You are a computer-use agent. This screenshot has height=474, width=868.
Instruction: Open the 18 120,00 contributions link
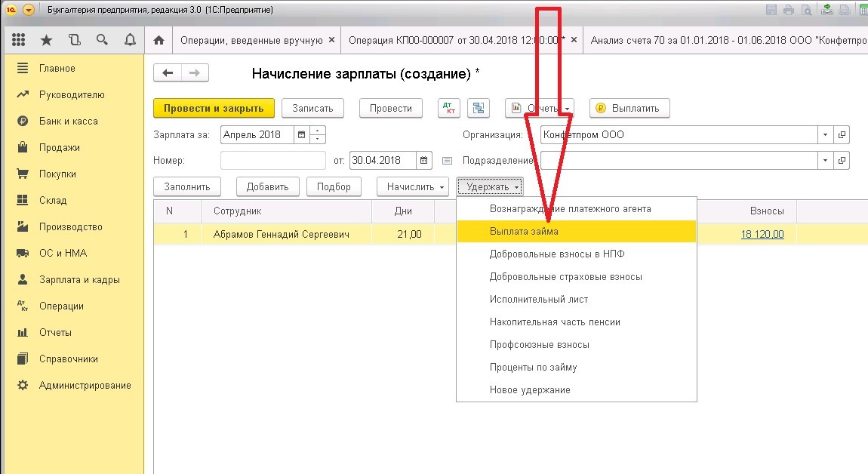(762, 234)
